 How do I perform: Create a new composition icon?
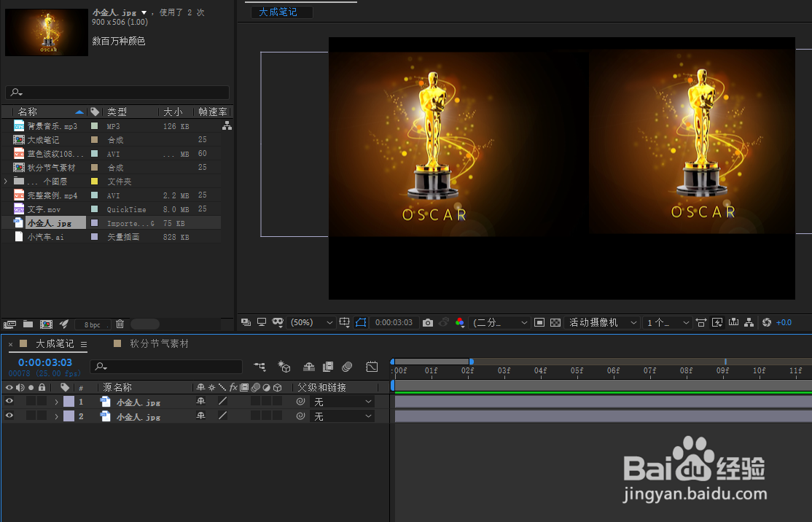pos(46,324)
